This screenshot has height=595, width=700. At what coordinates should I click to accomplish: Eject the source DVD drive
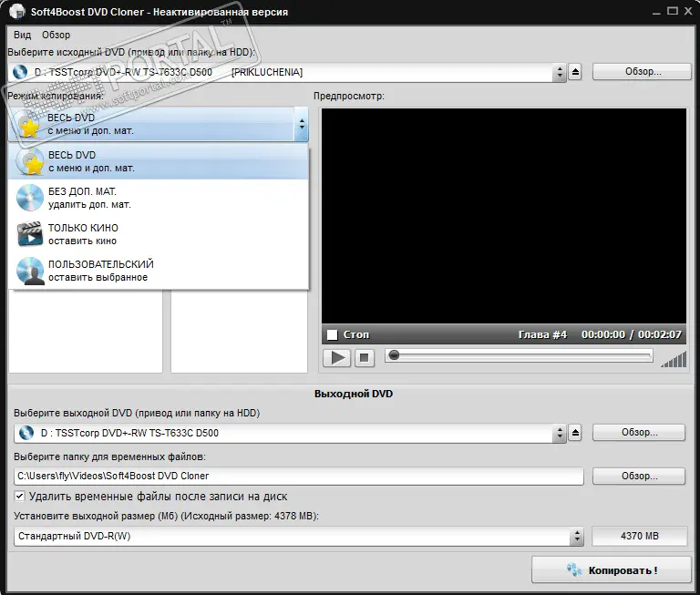tap(575, 72)
